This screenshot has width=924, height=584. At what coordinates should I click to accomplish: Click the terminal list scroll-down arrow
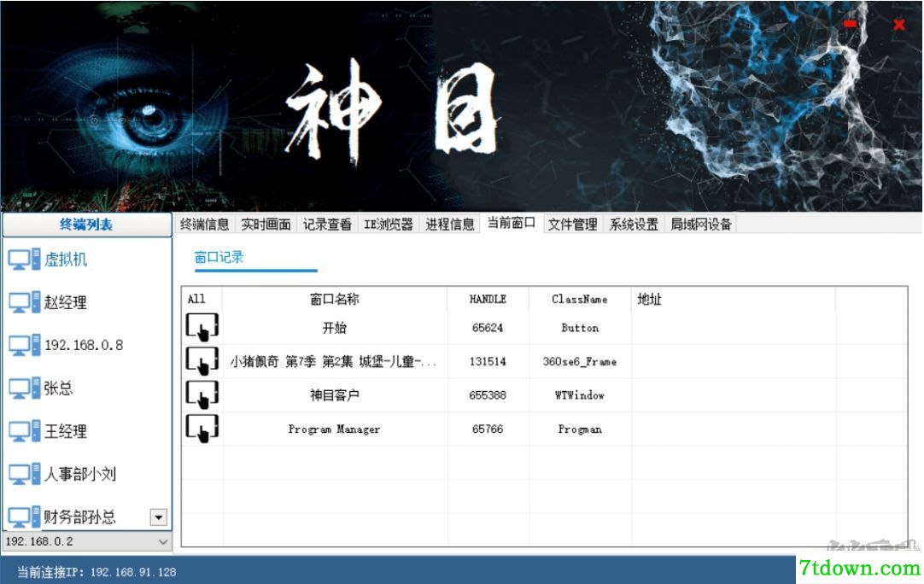click(159, 517)
